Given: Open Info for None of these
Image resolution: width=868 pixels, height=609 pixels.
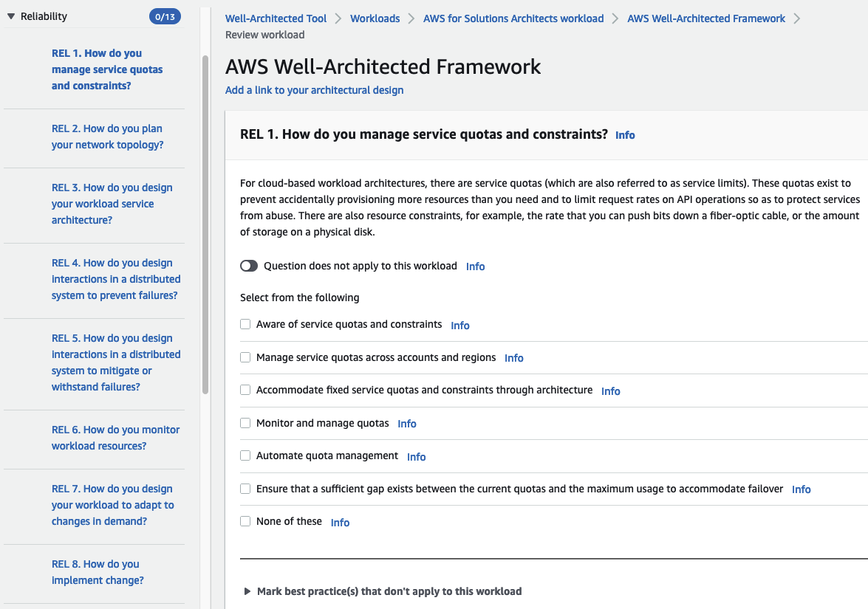Looking at the screenshot, I should click(x=340, y=523).
